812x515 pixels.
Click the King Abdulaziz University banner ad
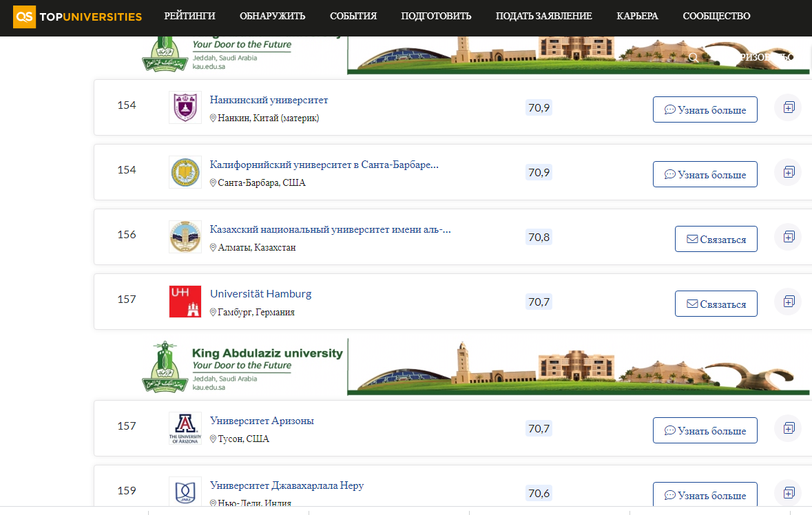click(x=475, y=366)
